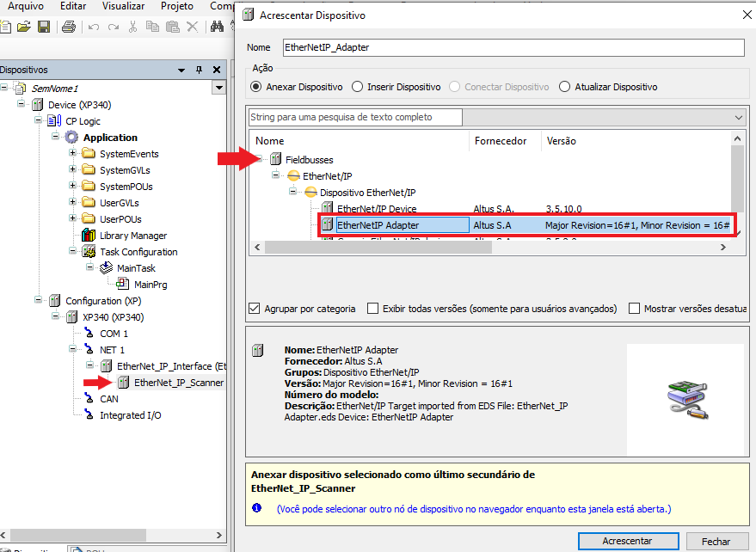Select the Atualizar Dispositivo radio button
Viewport: 756px width, 552px height.
click(565, 87)
